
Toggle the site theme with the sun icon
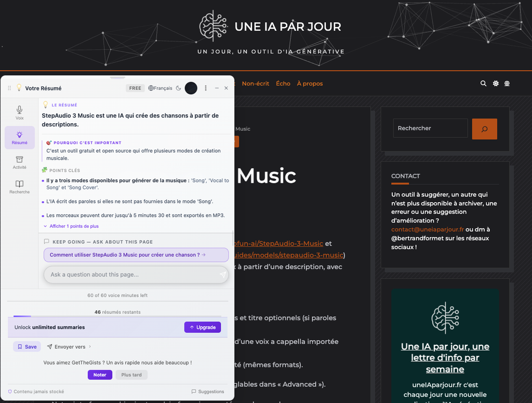point(496,84)
